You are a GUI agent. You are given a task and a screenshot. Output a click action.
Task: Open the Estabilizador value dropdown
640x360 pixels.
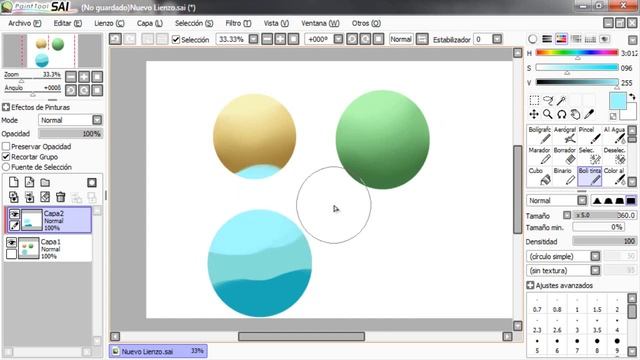tap(497, 39)
